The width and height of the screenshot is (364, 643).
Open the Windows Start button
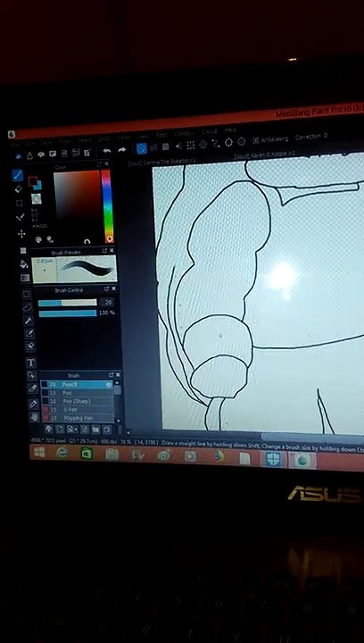point(40,452)
